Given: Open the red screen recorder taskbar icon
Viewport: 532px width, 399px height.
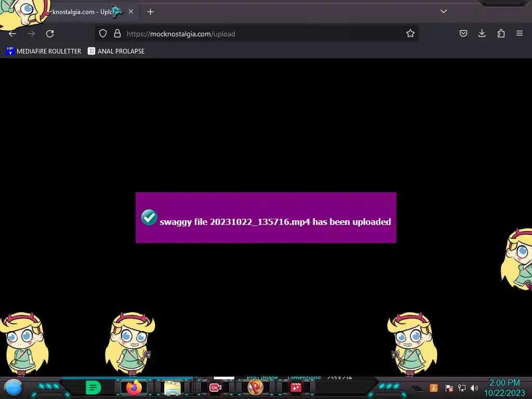Looking at the screenshot, I should click(215, 388).
